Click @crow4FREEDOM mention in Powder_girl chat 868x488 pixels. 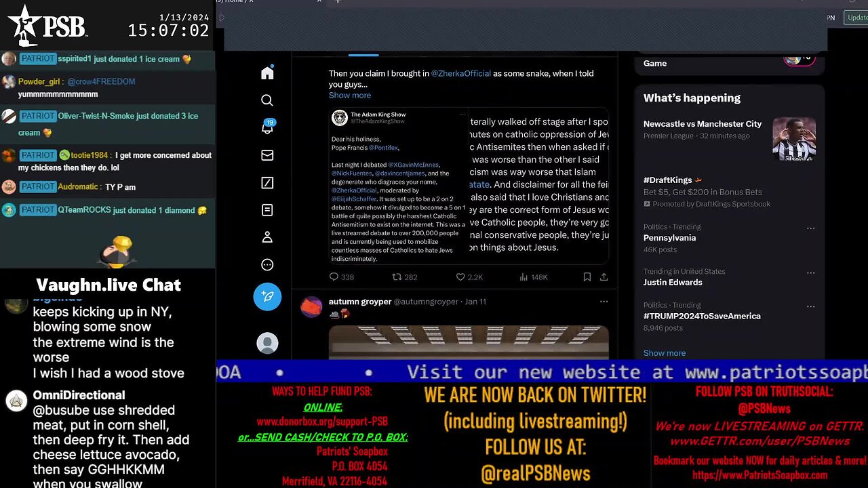point(101,81)
